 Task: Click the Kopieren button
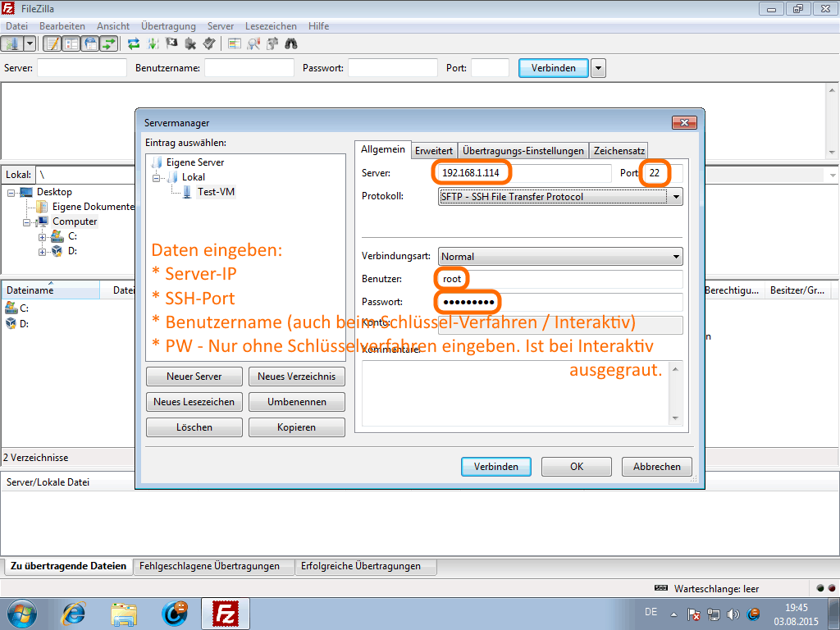pos(297,427)
